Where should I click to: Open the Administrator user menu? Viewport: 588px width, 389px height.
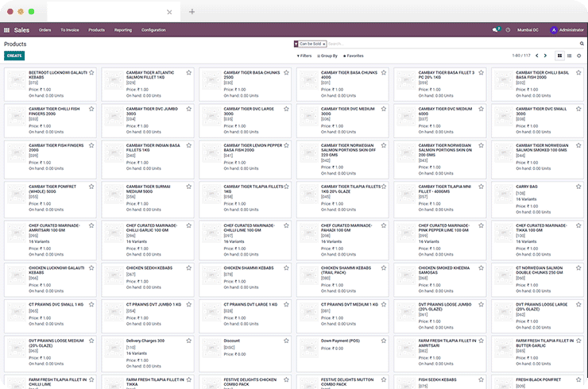(567, 30)
